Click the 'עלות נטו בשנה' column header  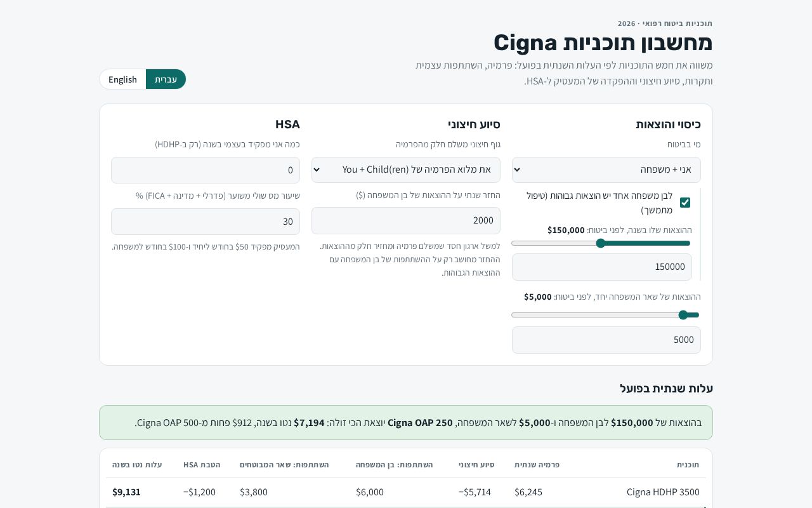(x=137, y=465)
